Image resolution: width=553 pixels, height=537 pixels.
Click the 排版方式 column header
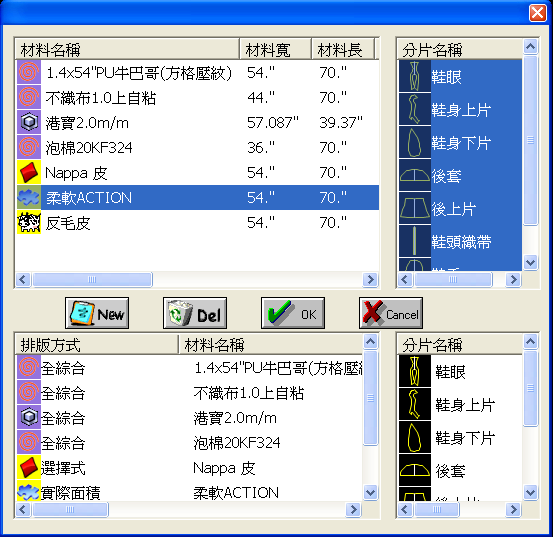click(97, 344)
